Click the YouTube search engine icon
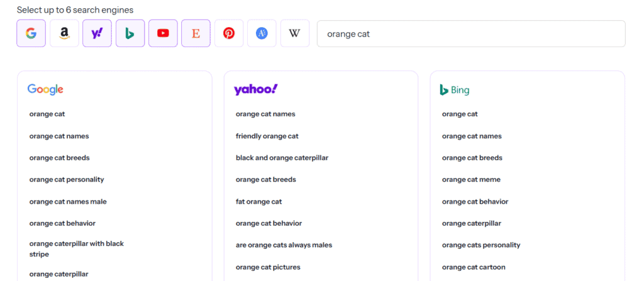 pyautogui.click(x=163, y=33)
